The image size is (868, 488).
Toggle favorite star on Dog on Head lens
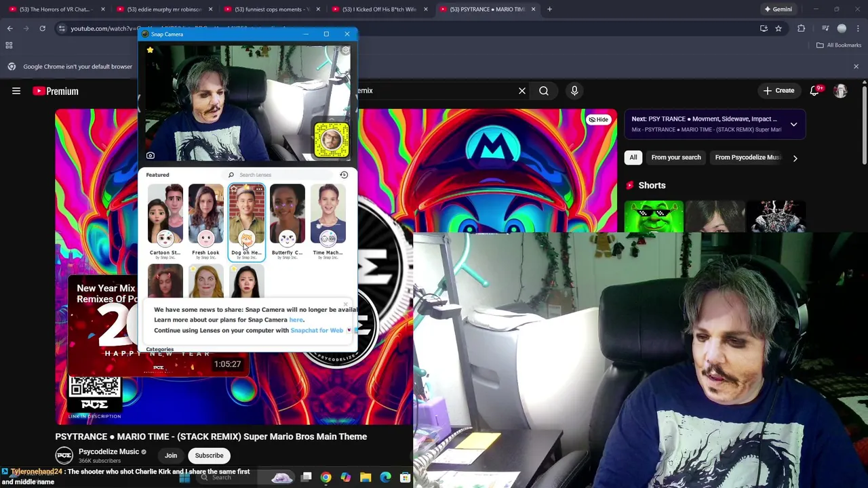click(235, 189)
